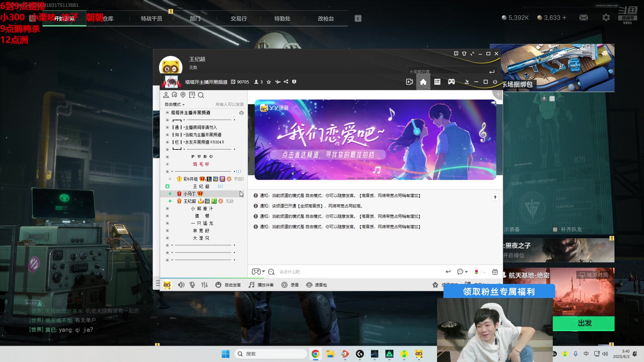The image size is (644, 362).
Task: Tick the 补齐队友 checkbox in game
Action: [x=555, y=230]
